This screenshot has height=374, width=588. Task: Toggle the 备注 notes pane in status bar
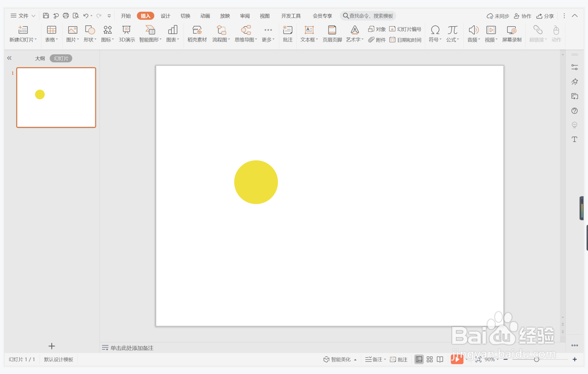click(375, 359)
